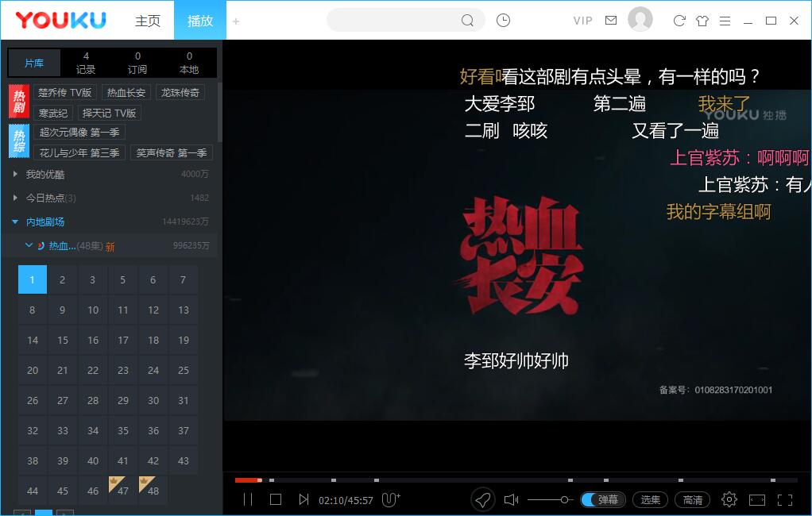The height and width of the screenshot is (516, 812).
Task: Select episode 30
Action: [x=153, y=400]
